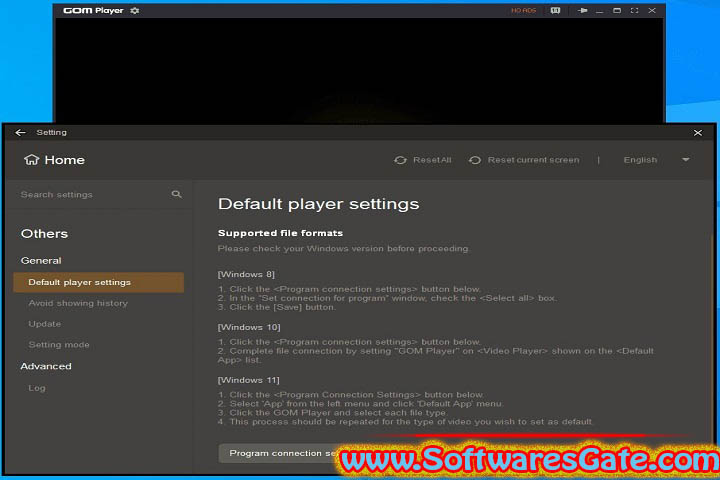Open the Setting mode page
The image size is (720, 480).
(x=59, y=344)
